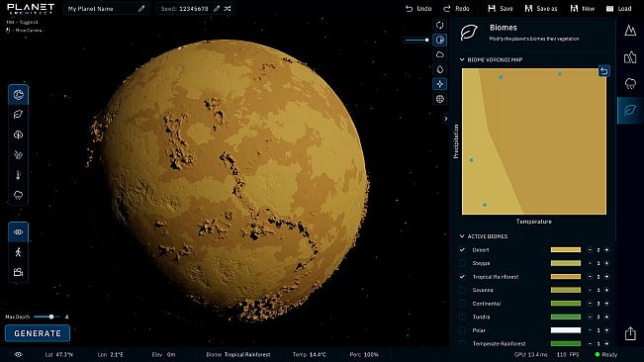Load a saved planet
Screen dimensions: 644x362
click(619, 9)
